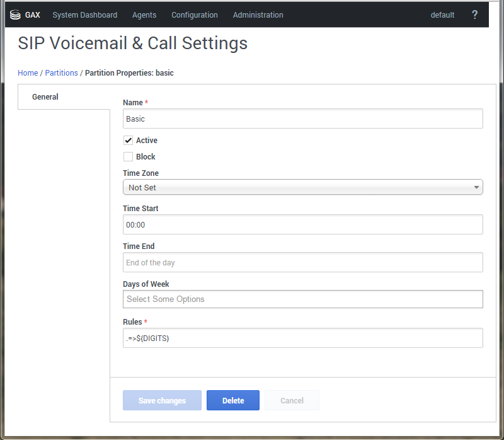Open the Administration menu
The image size is (504, 440).
(x=258, y=15)
